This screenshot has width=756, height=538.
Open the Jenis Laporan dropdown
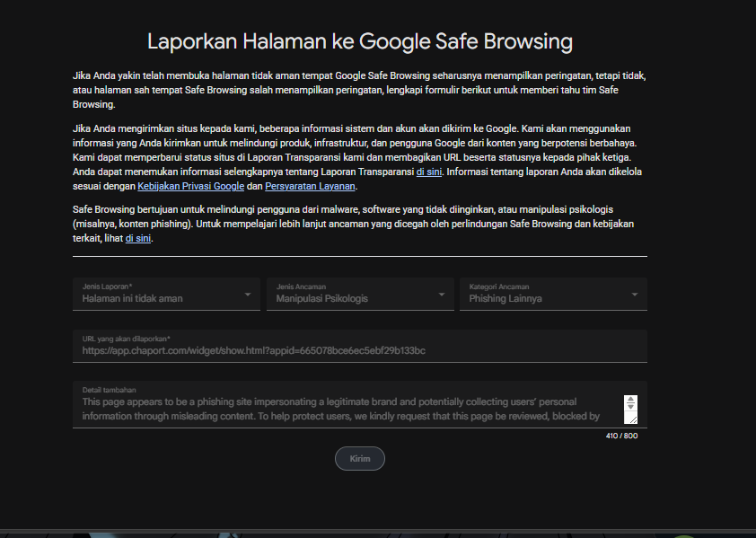click(166, 294)
